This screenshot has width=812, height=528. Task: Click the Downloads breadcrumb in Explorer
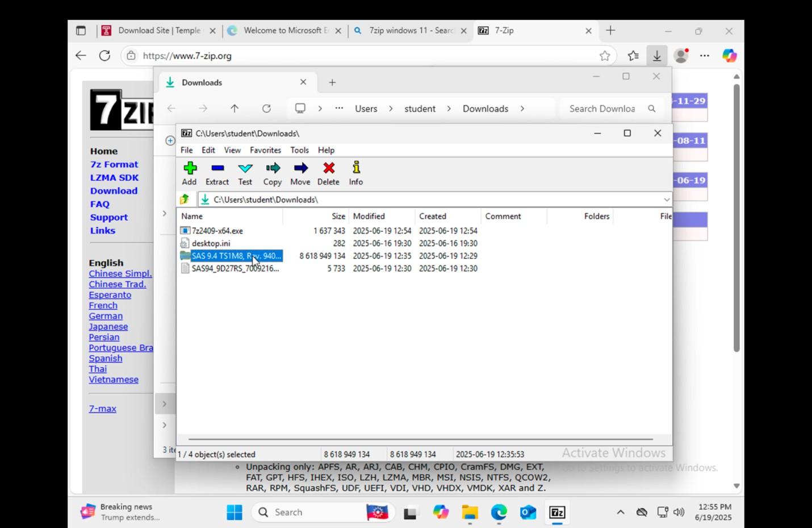pos(485,109)
